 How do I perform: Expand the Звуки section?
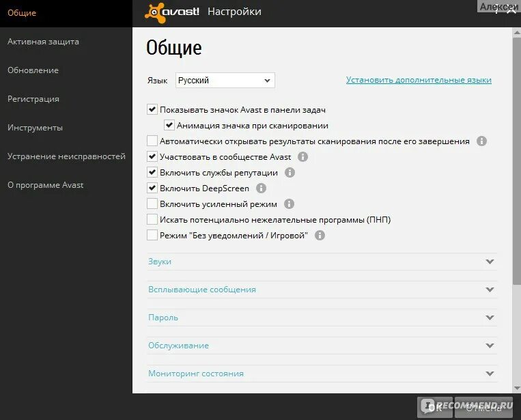(322, 262)
